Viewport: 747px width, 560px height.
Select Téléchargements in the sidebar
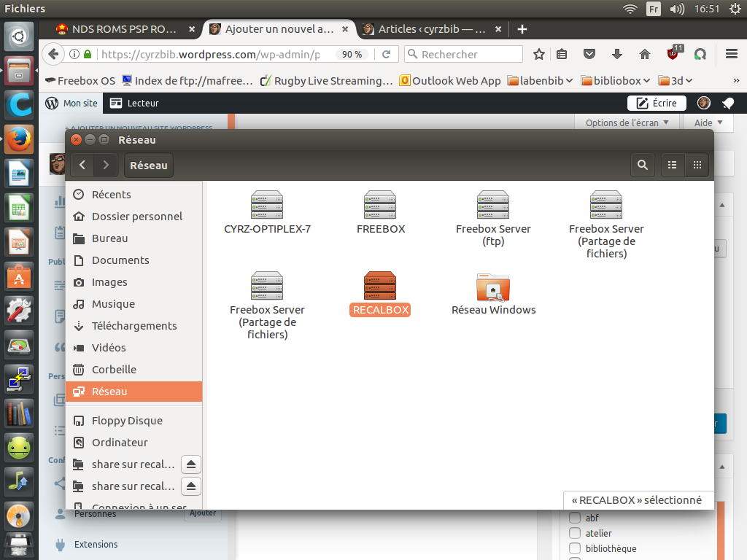point(133,326)
